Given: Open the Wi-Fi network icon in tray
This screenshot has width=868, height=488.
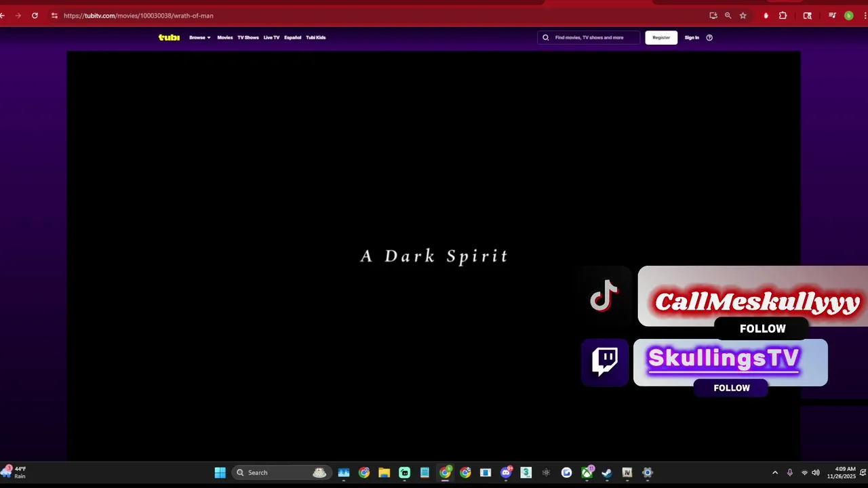Looking at the screenshot, I should point(804,472).
